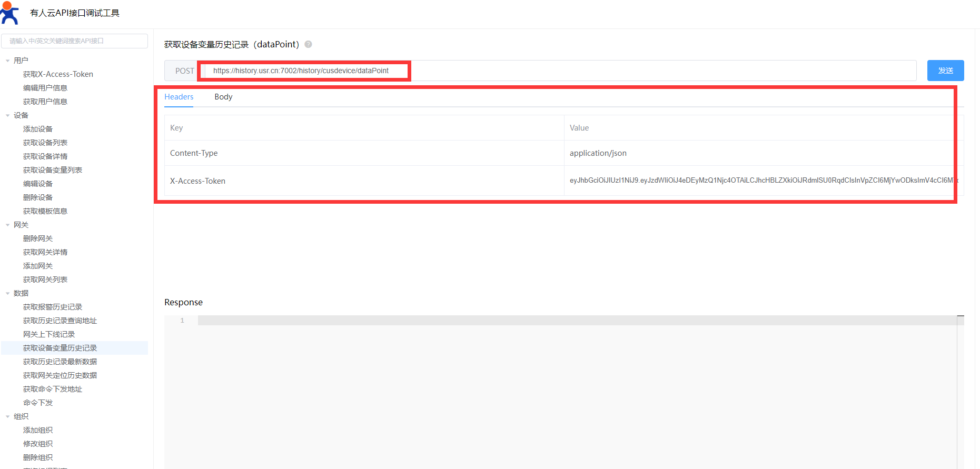Click the help question mark icon
This screenshot has height=469, width=980.
(309, 44)
